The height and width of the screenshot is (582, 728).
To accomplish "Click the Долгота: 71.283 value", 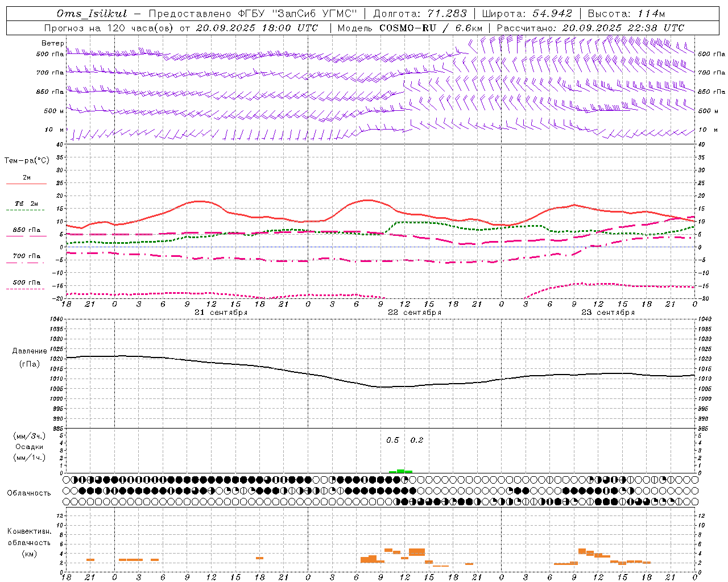I will [420, 14].
